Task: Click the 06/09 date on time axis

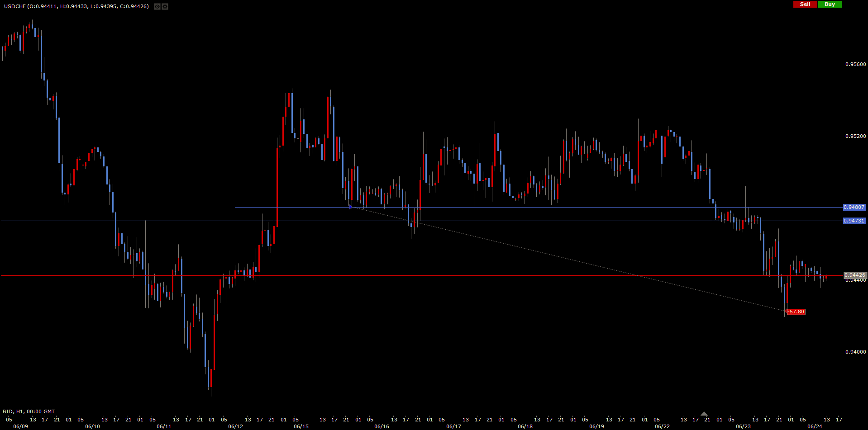Action: pyautogui.click(x=20, y=426)
